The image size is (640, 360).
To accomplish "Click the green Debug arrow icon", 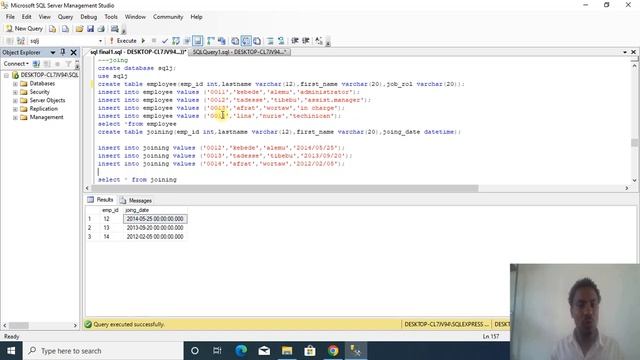I will click(143, 41).
